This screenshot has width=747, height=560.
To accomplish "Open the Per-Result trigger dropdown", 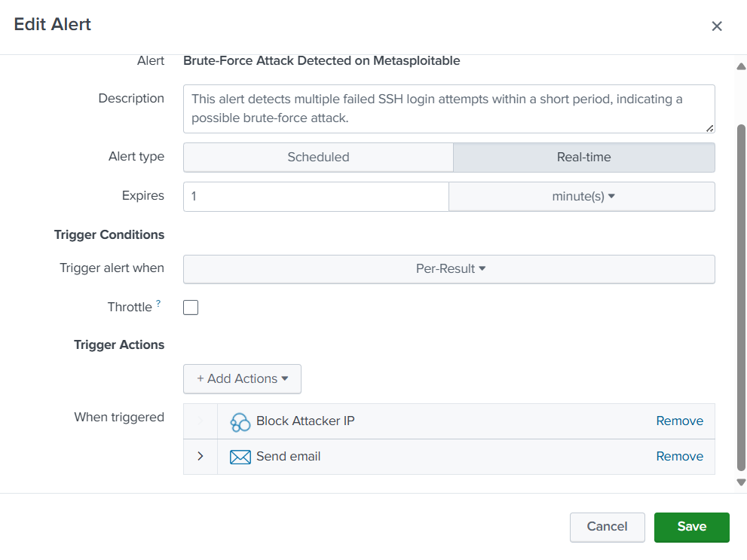I will (449, 269).
